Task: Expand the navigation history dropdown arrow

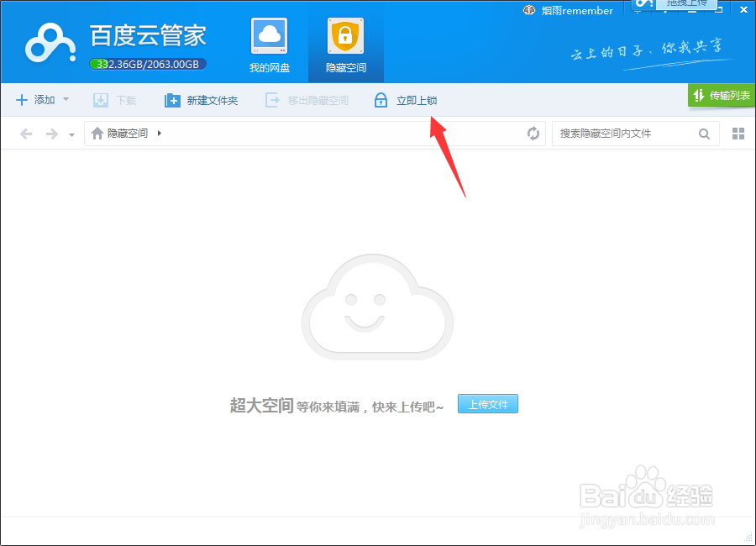Action: click(x=72, y=134)
